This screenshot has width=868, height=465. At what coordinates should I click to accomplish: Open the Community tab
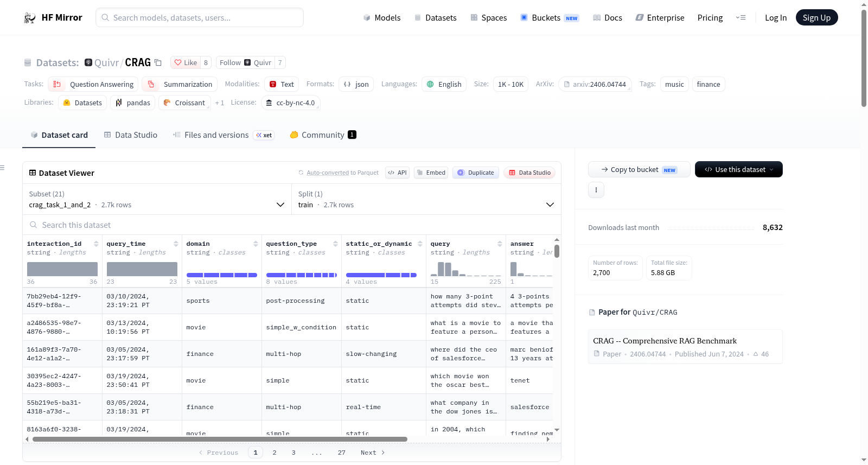(x=323, y=135)
